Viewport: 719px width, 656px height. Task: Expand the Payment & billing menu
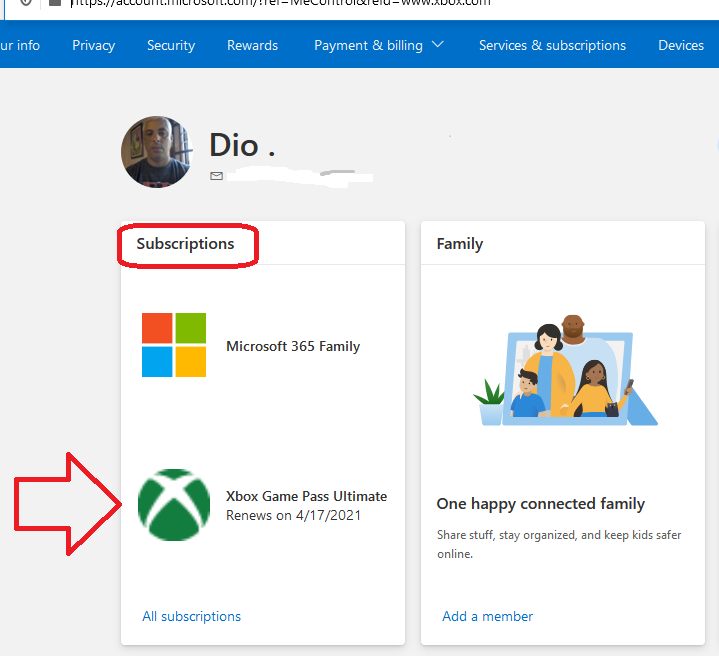[x=379, y=45]
